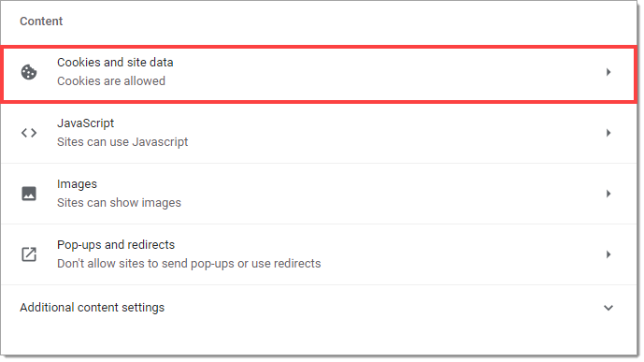Click 'Cookies are allowed' status text
644x362 pixels.
coord(111,81)
